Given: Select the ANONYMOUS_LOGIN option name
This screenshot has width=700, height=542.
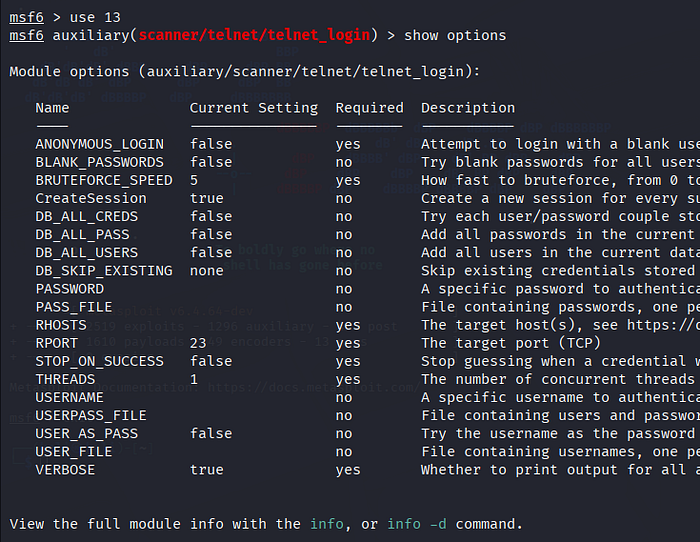Looking at the screenshot, I should [99, 144].
